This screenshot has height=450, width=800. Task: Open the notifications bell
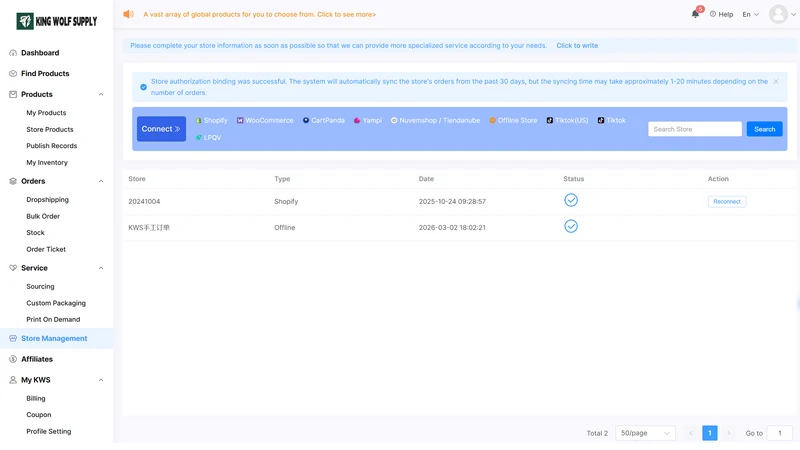[695, 14]
